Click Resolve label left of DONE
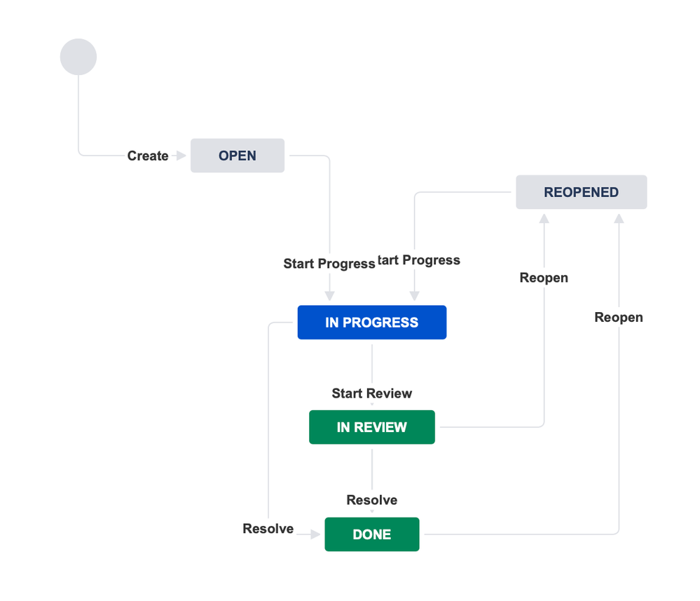 click(x=268, y=528)
